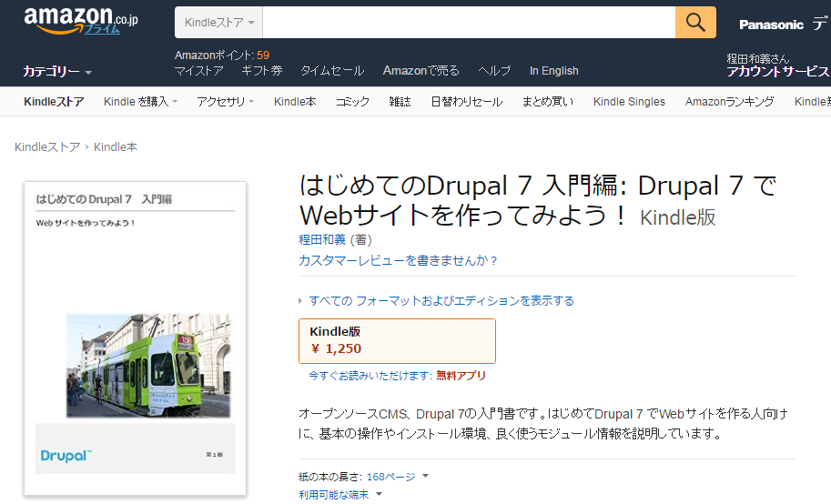This screenshot has width=831, height=504.
Task: Select the Kindle版 ¥1,250 format box
Action: coord(397,341)
